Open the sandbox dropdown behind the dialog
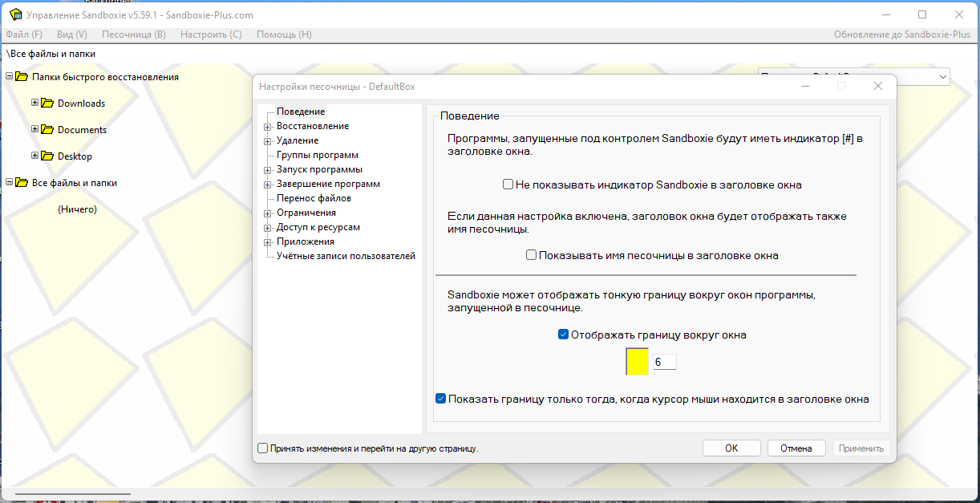 click(x=942, y=77)
